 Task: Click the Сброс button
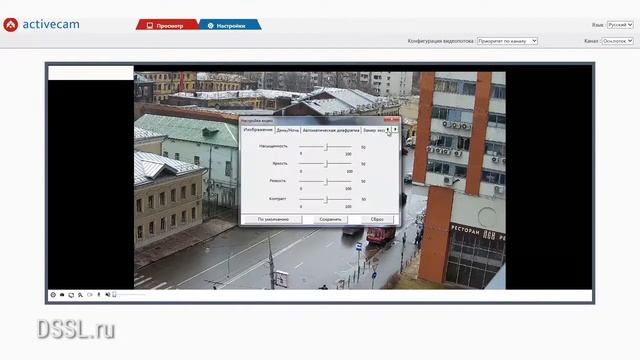point(377,220)
